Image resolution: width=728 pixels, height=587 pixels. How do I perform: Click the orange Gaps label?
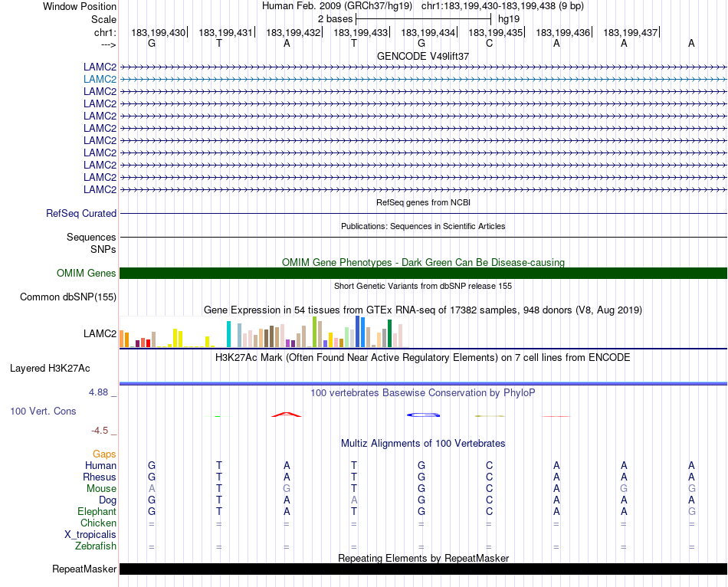tap(104, 454)
